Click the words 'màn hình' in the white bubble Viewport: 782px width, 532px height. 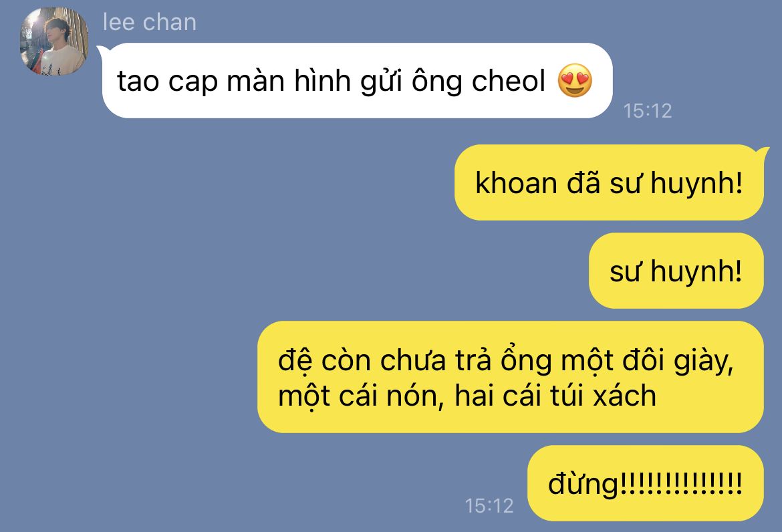(289, 81)
